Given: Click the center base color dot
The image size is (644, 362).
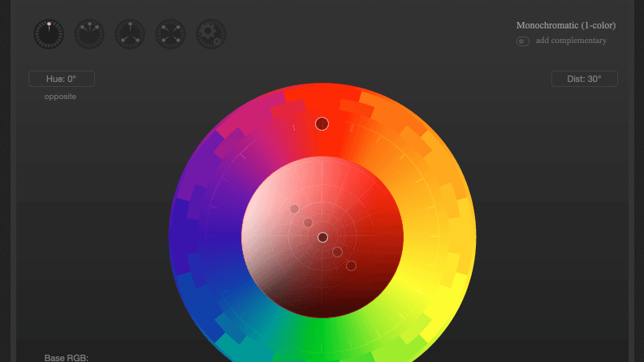Looking at the screenshot, I should click(x=323, y=237).
